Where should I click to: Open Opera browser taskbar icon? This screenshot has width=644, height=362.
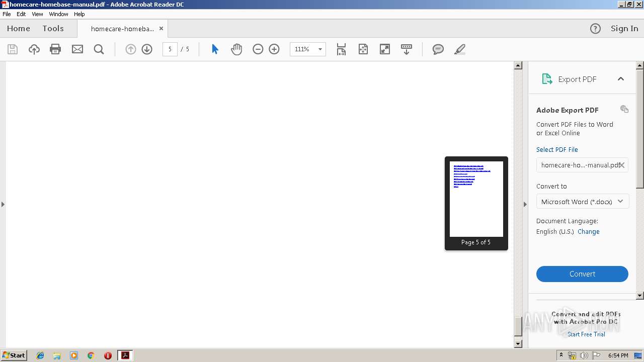108,355
